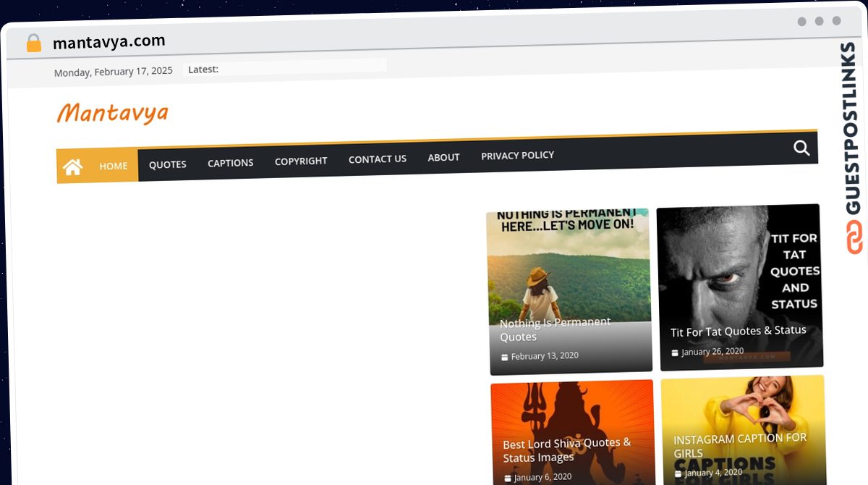Viewport: 868px width, 485px height.
Task: Click the January 6, 2020 post date
Action: (x=542, y=477)
